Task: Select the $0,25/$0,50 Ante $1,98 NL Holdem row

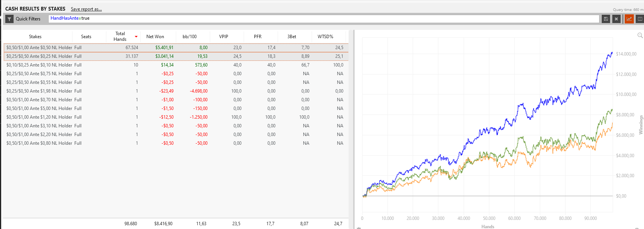Action: [176, 91]
